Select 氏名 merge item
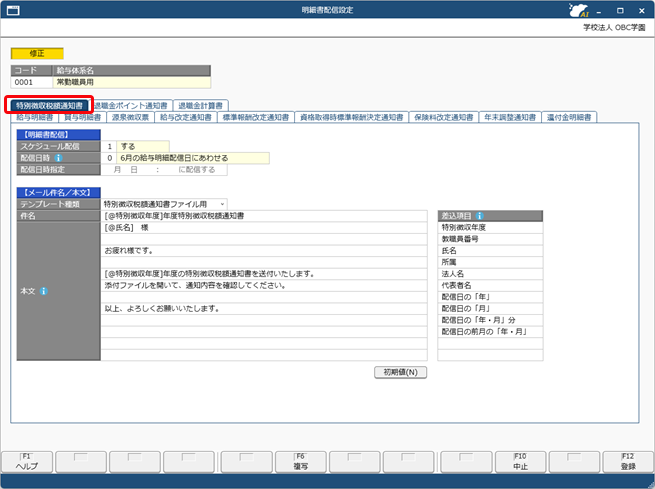Image resolution: width=655 pixels, height=489 pixels. point(490,251)
